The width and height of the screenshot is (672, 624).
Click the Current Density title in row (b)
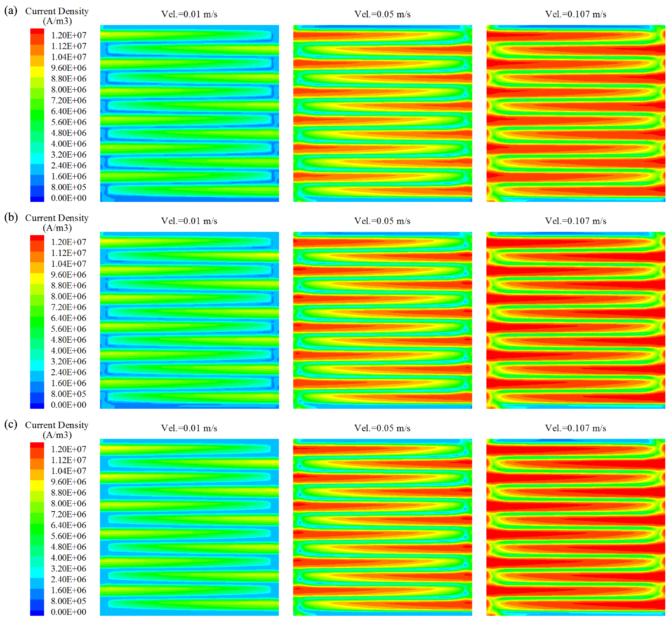click(x=57, y=218)
